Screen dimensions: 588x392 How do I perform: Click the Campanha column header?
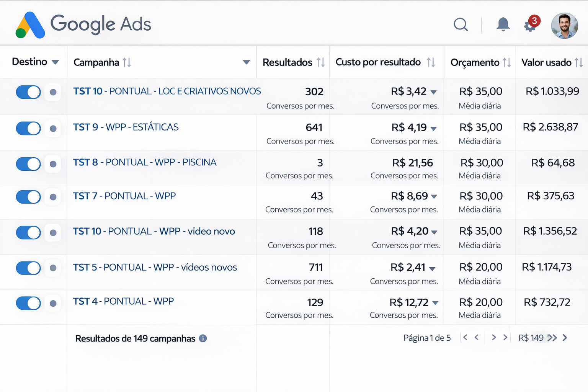[96, 62]
